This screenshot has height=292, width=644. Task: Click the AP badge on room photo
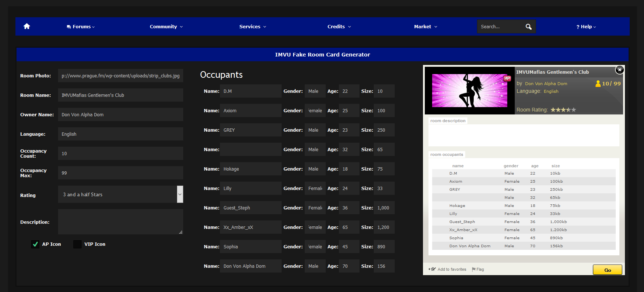pos(507,78)
